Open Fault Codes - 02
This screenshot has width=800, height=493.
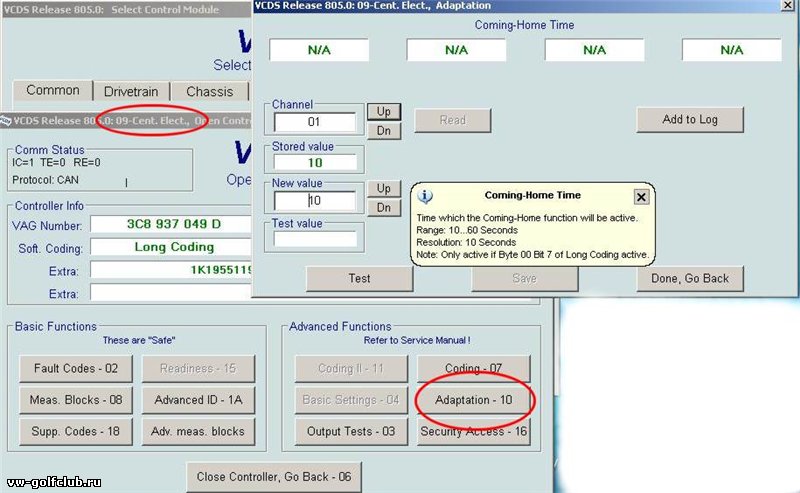[x=76, y=368]
